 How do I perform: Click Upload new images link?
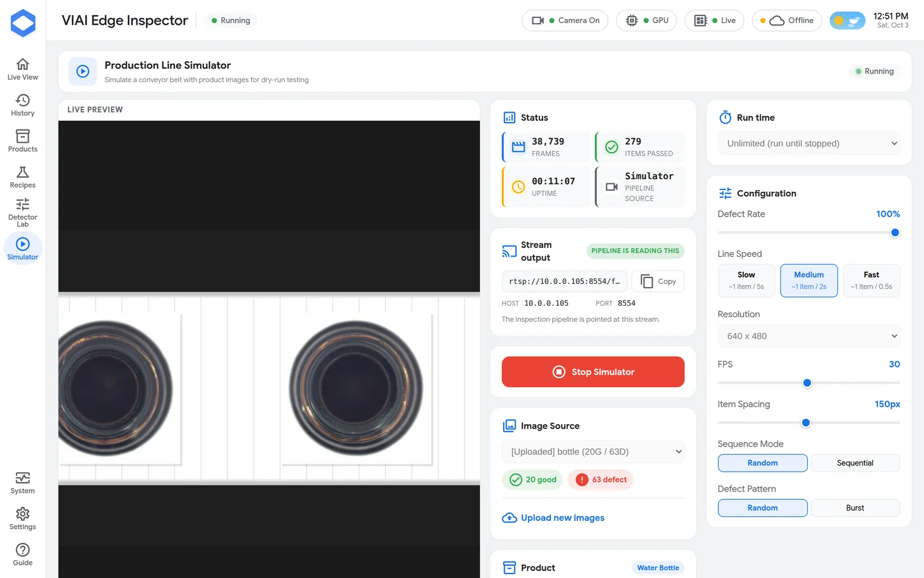pos(553,518)
